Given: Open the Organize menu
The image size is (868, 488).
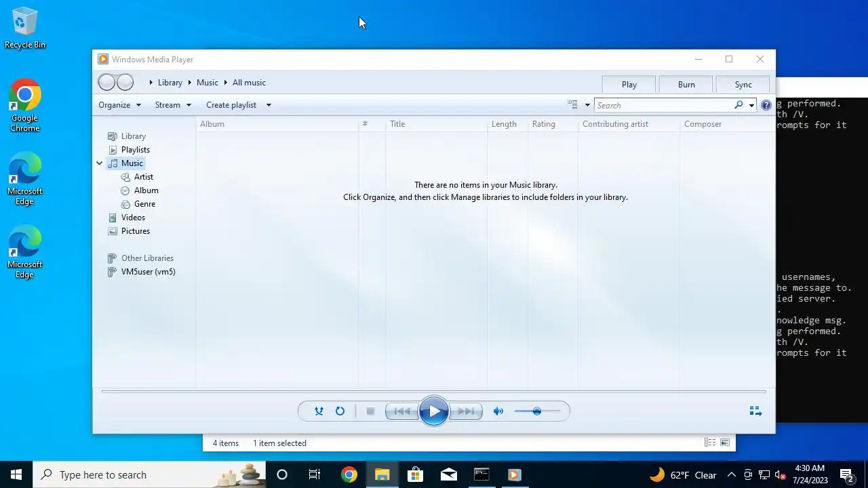Looking at the screenshot, I should click(119, 105).
